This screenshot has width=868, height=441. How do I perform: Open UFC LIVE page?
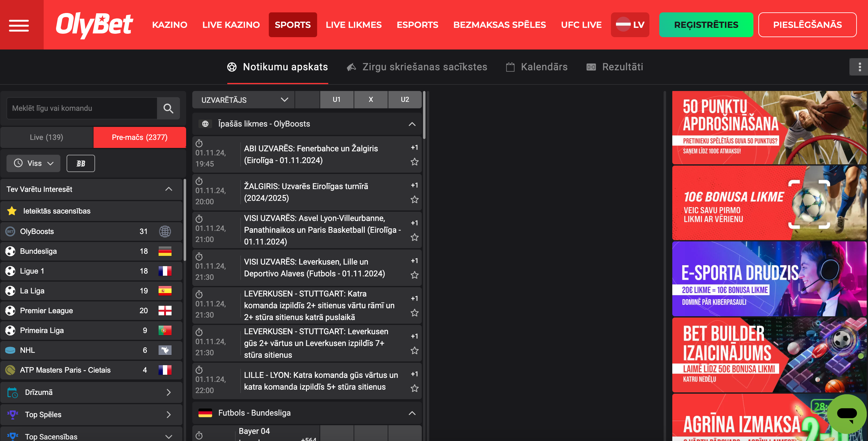pos(581,25)
